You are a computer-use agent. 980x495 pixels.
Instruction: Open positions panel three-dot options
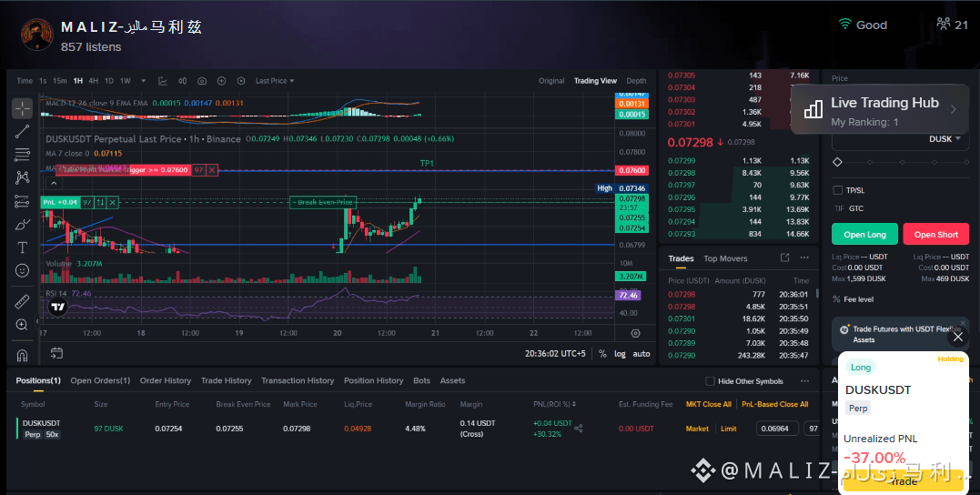[805, 380]
